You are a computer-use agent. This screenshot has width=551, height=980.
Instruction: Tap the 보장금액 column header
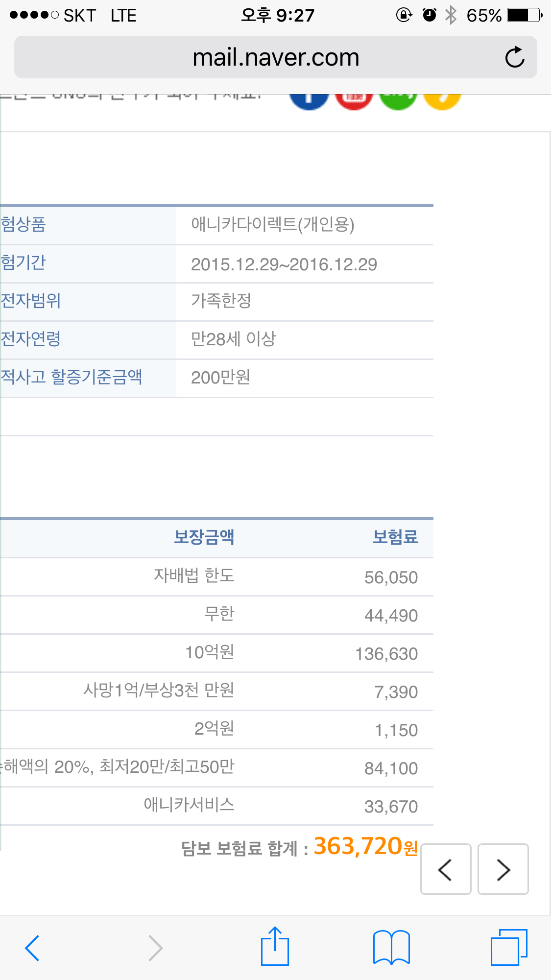pos(204,537)
